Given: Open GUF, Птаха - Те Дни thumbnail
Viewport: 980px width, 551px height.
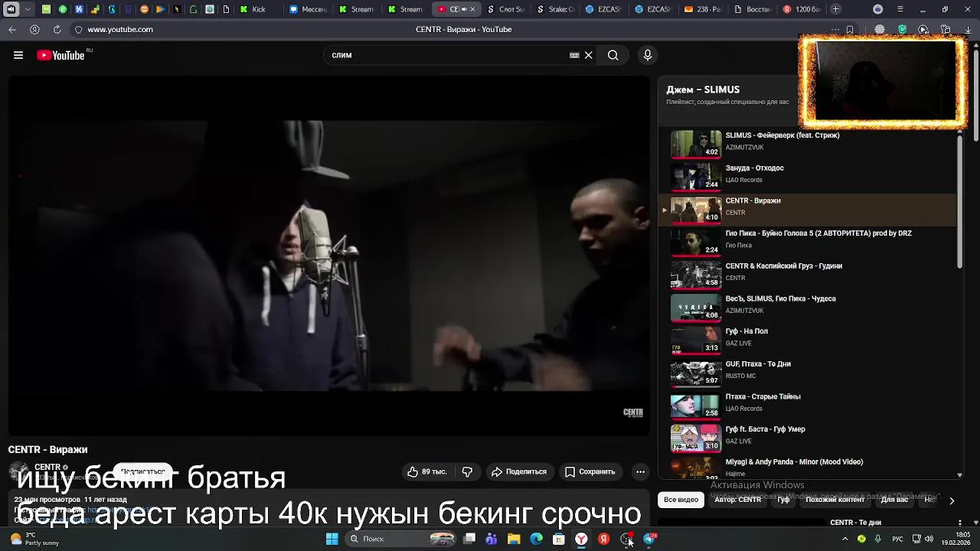Looking at the screenshot, I should [696, 373].
